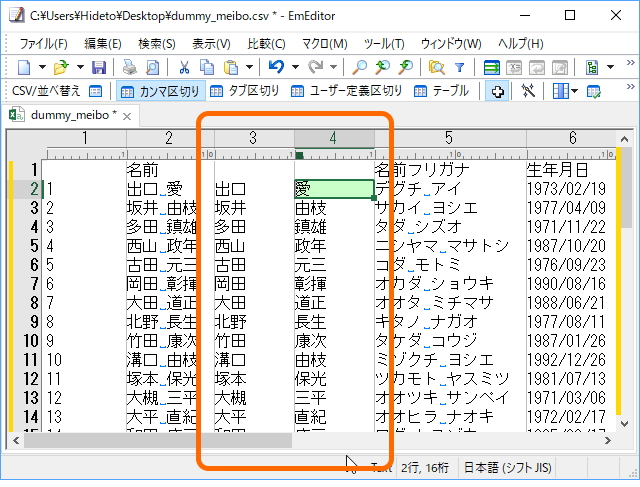This screenshot has height=487, width=640.
Task: Open the 編集(E) menu
Action: tap(102, 44)
